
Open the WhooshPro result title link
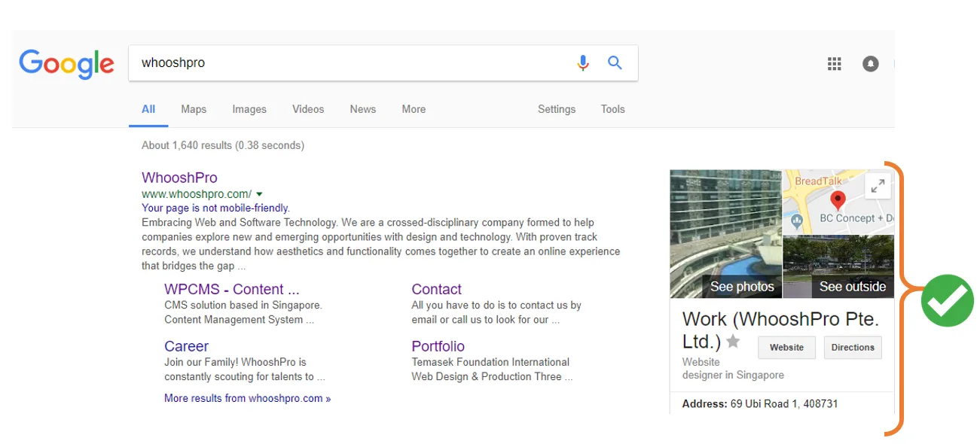179,178
